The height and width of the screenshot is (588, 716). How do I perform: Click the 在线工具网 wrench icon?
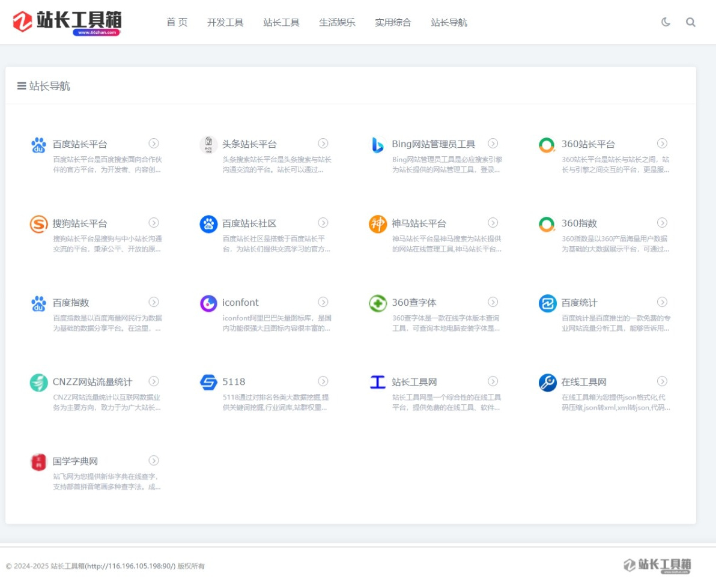tap(547, 383)
